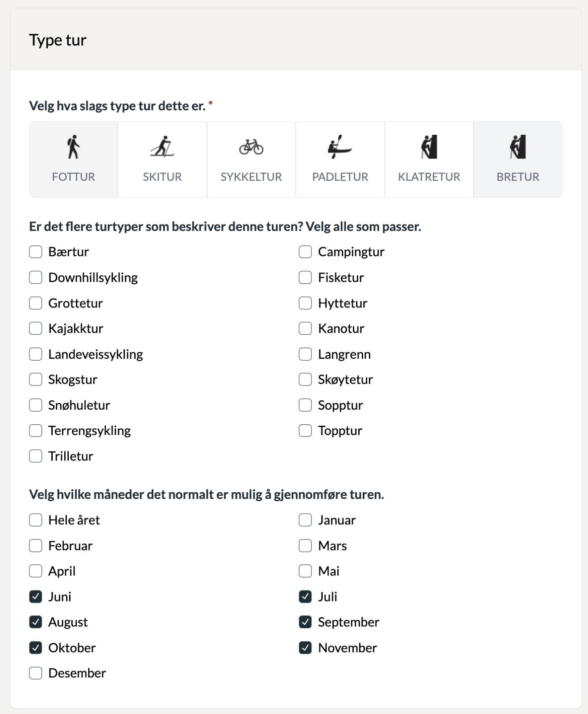This screenshot has width=588, height=714.
Task: Tick the Topptur checkbox
Action: (305, 431)
